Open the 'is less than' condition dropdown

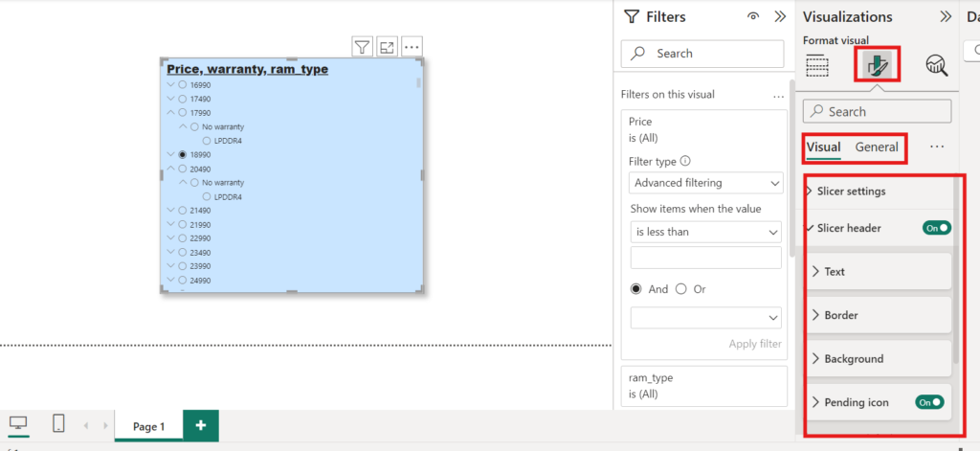tap(706, 232)
